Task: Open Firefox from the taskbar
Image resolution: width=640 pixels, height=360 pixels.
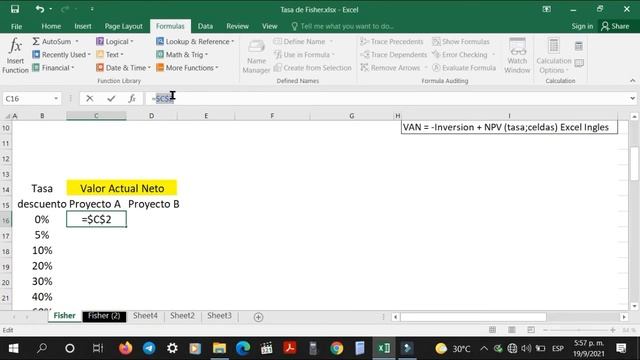Action: 125,348
